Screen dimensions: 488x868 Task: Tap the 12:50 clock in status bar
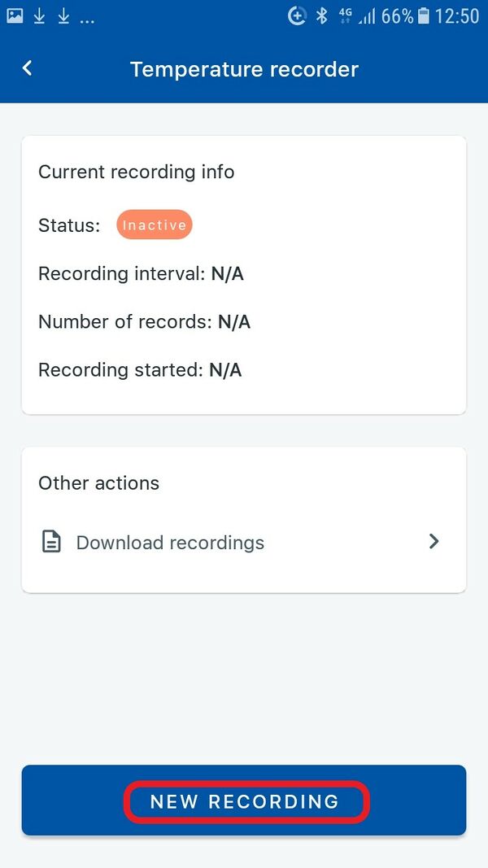coord(457,15)
